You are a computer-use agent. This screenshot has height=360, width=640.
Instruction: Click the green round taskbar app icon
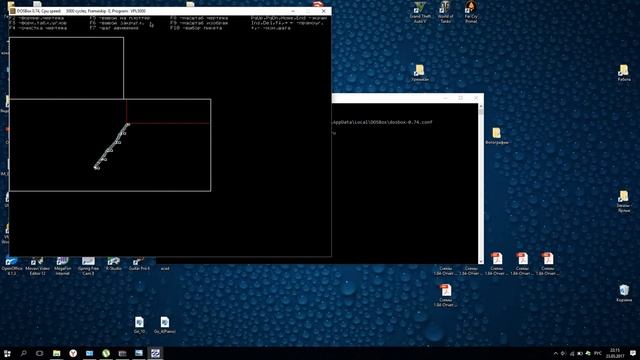tap(106, 353)
